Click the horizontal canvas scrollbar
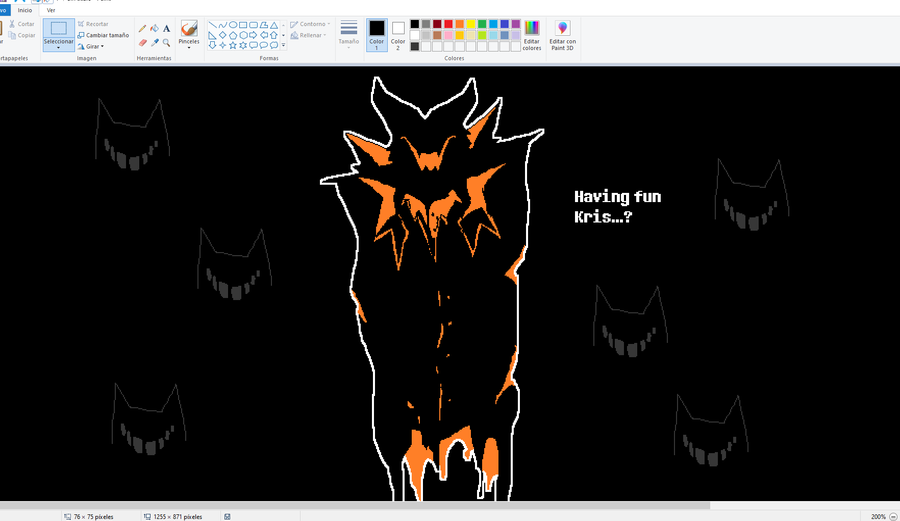Screen dimensions: 900x521 click(x=355, y=506)
